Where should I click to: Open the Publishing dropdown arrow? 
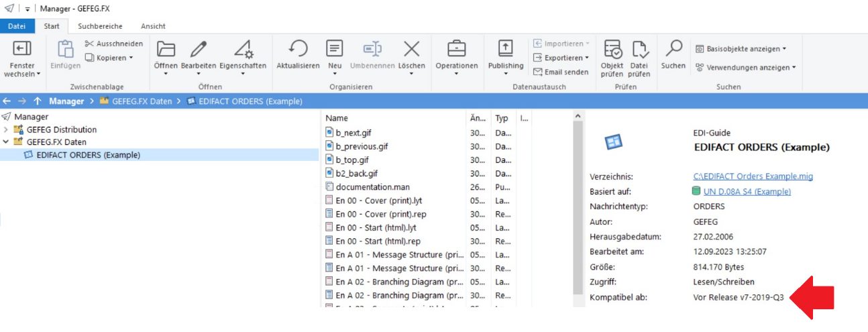click(x=505, y=74)
